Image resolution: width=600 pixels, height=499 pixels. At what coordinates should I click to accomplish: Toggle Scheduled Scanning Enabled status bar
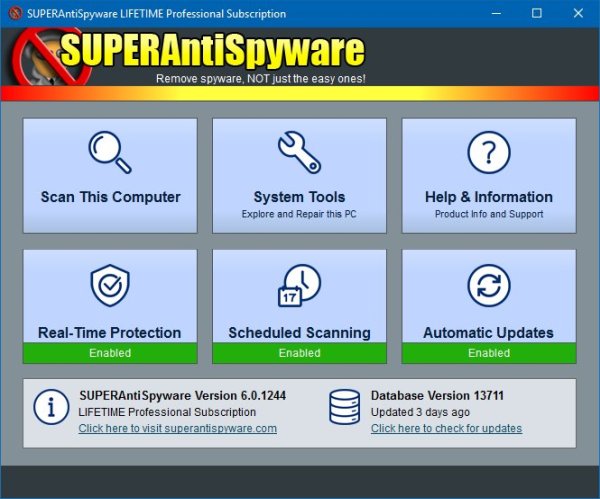299,353
